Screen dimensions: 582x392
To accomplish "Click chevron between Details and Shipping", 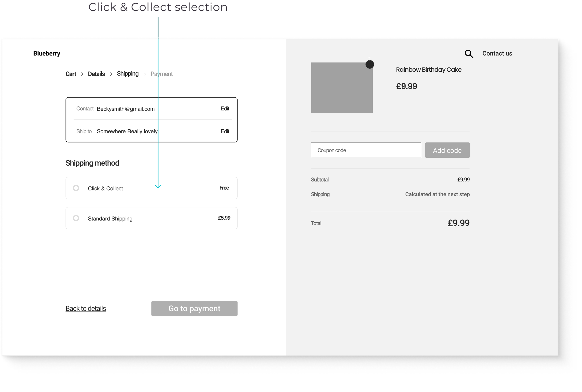I will [x=111, y=74].
